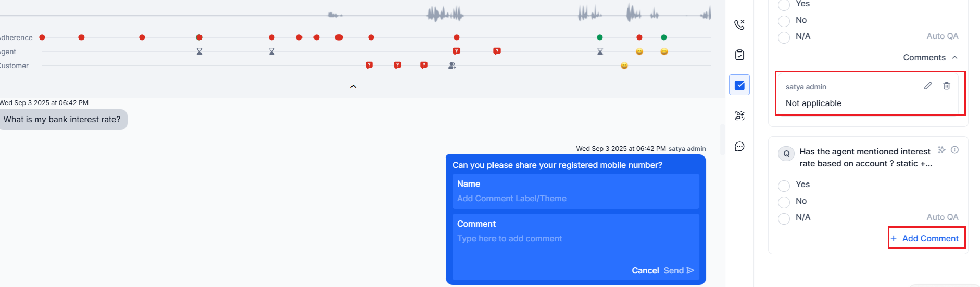Click the first green adherence marker on timeline
Image resolution: width=980 pixels, height=287 pixels.
click(x=600, y=37)
